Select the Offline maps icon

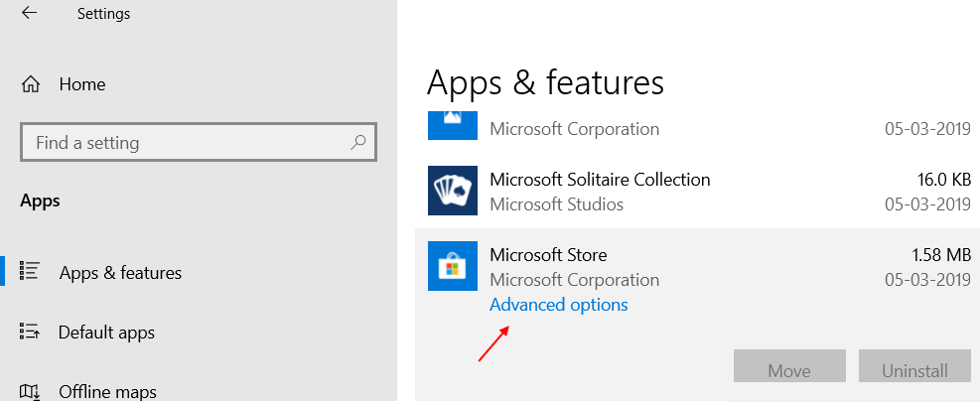30,391
